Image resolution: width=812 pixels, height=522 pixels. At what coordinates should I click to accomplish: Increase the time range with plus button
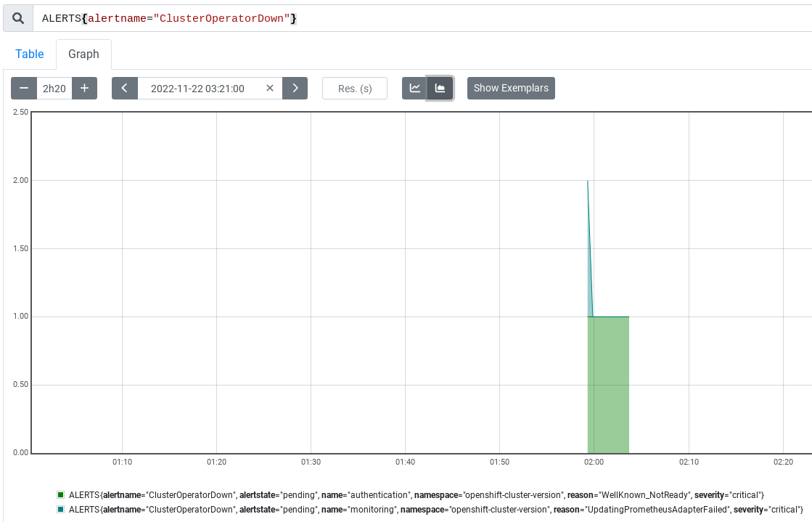click(84, 88)
